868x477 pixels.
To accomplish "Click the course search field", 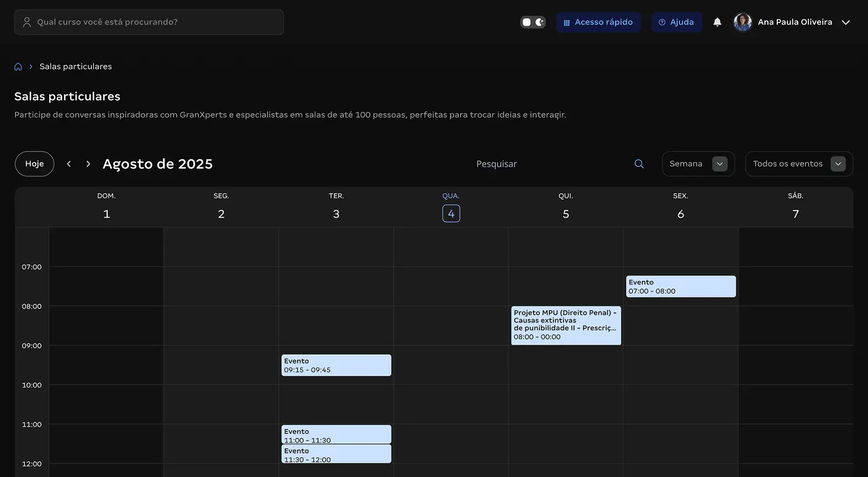I will [149, 22].
